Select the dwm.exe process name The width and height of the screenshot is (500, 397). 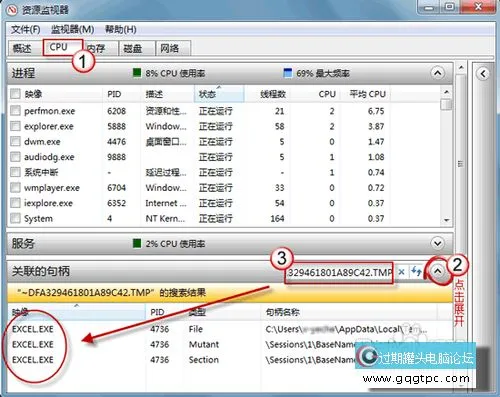42,142
